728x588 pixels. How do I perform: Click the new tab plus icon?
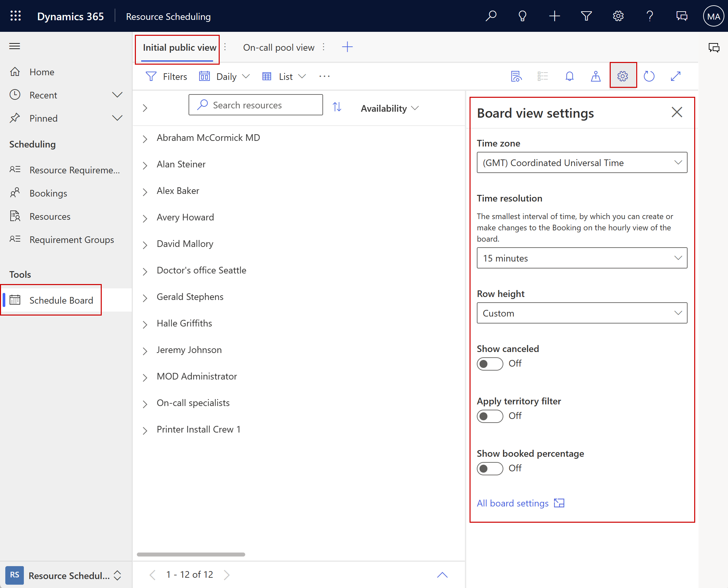click(x=347, y=47)
